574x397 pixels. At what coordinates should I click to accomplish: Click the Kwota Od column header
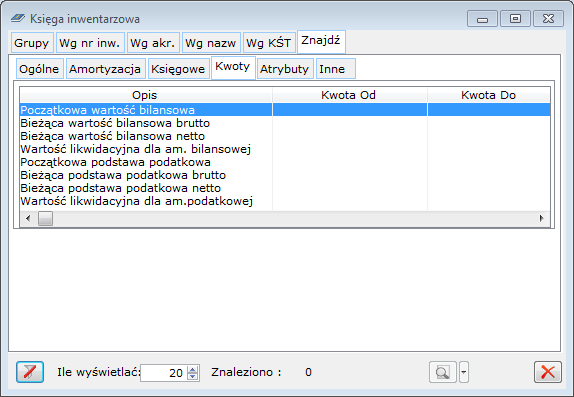click(x=349, y=95)
